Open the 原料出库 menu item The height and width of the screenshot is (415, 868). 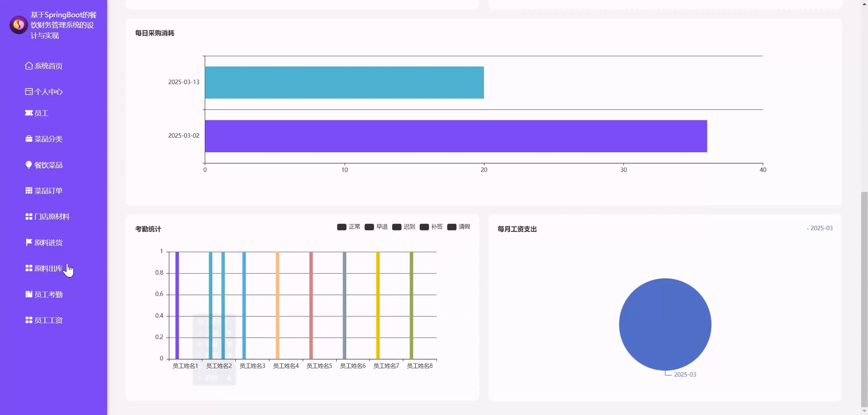(48, 268)
